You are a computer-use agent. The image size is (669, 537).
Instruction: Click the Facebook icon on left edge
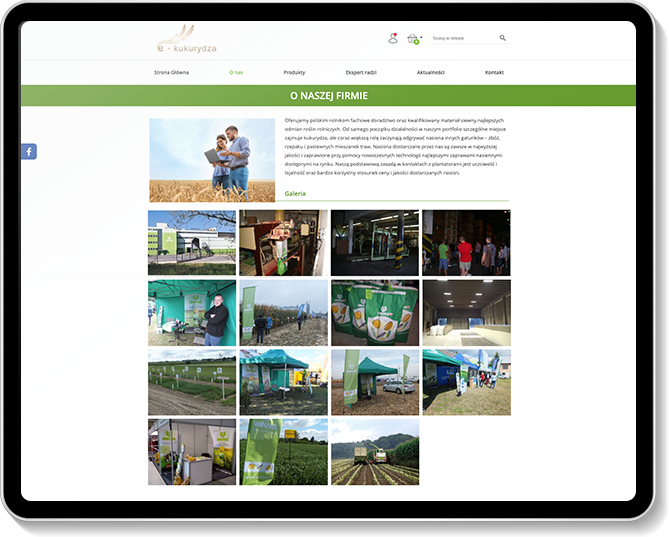28,152
